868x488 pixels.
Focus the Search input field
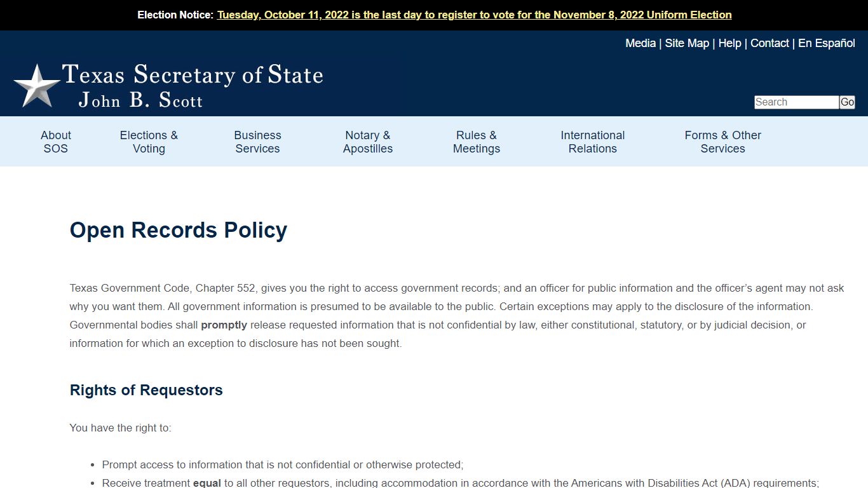pos(796,102)
